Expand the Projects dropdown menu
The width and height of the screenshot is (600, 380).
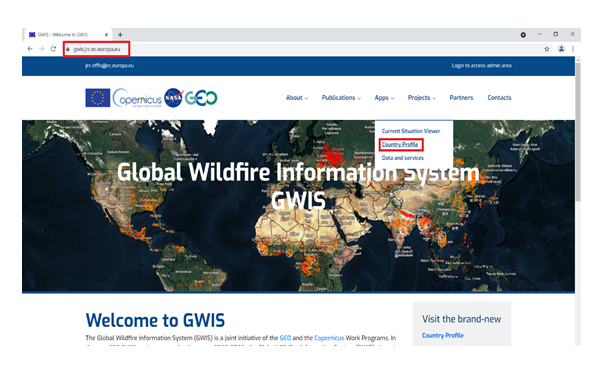422,98
